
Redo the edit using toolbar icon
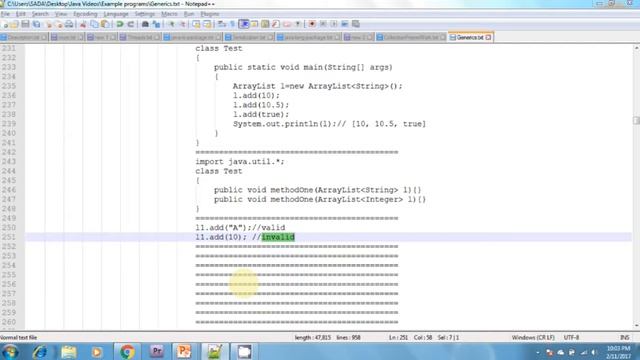click(x=131, y=24)
